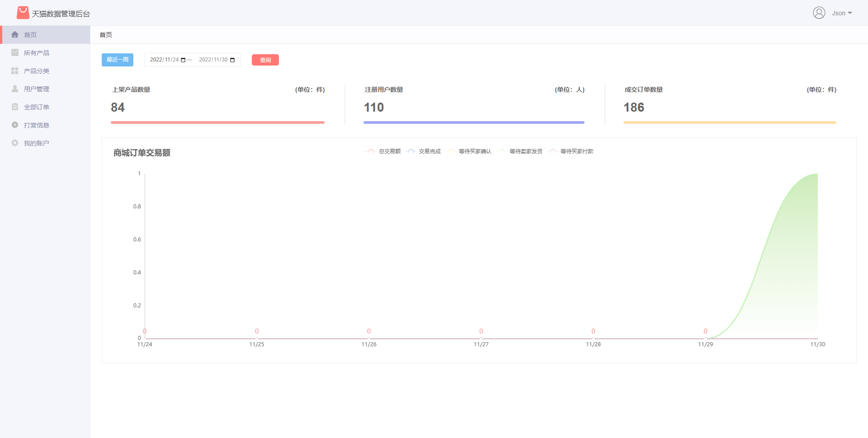Click the Tmall shopping bag logo
Image resolution: width=868 pixels, height=438 pixels.
[x=23, y=13]
